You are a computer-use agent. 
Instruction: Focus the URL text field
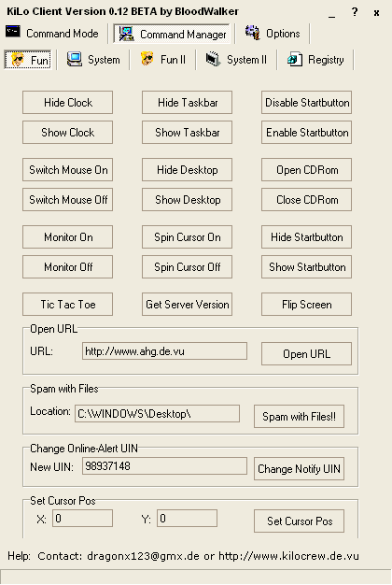[x=164, y=351]
